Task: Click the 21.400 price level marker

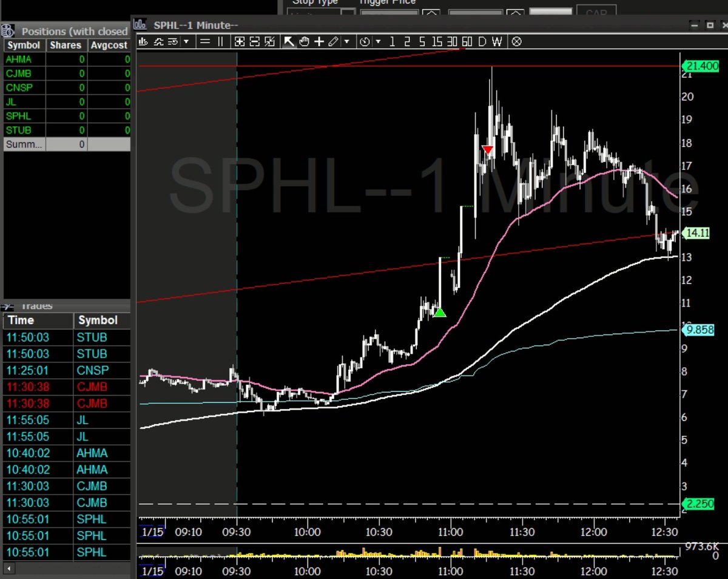Action: coord(699,66)
